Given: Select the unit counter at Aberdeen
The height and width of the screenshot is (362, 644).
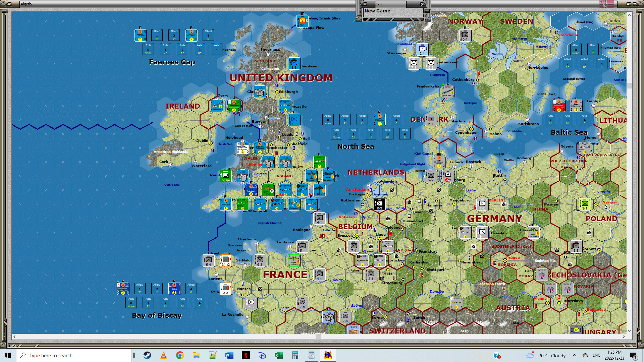Looking at the screenshot, I should [294, 63].
